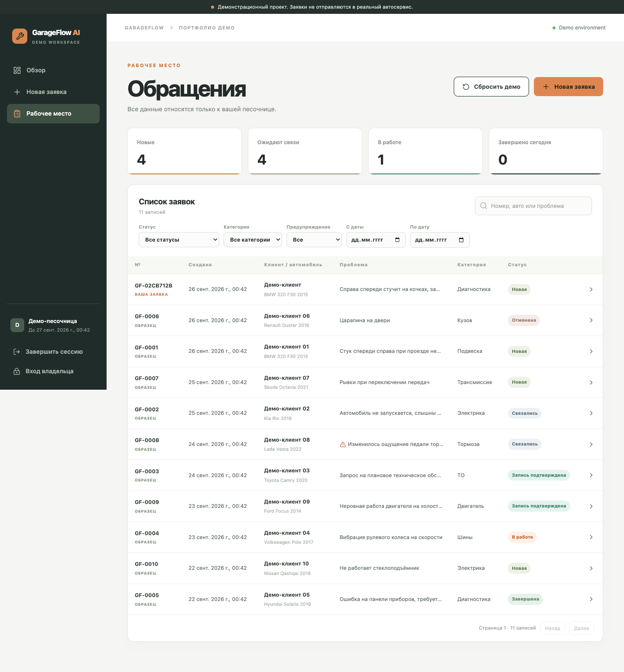Click the С даты date field

point(376,240)
